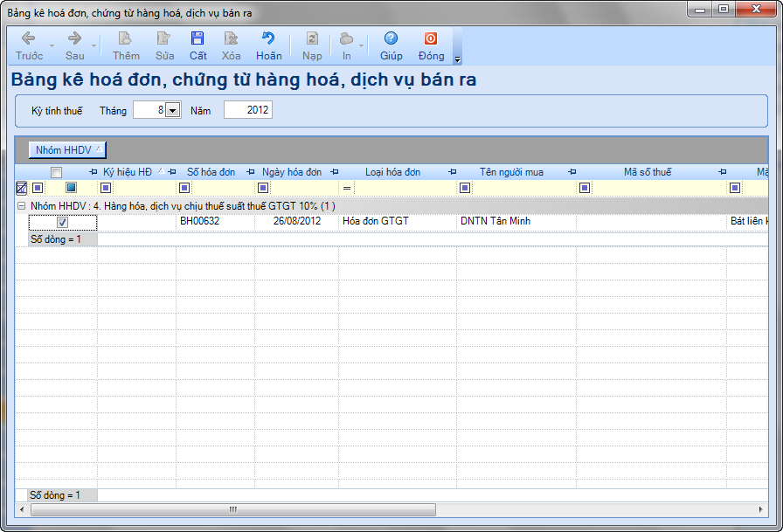The height and width of the screenshot is (532, 783).
Task: Maximize the Bảng kê hoá đơn window
Action: click(723, 10)
